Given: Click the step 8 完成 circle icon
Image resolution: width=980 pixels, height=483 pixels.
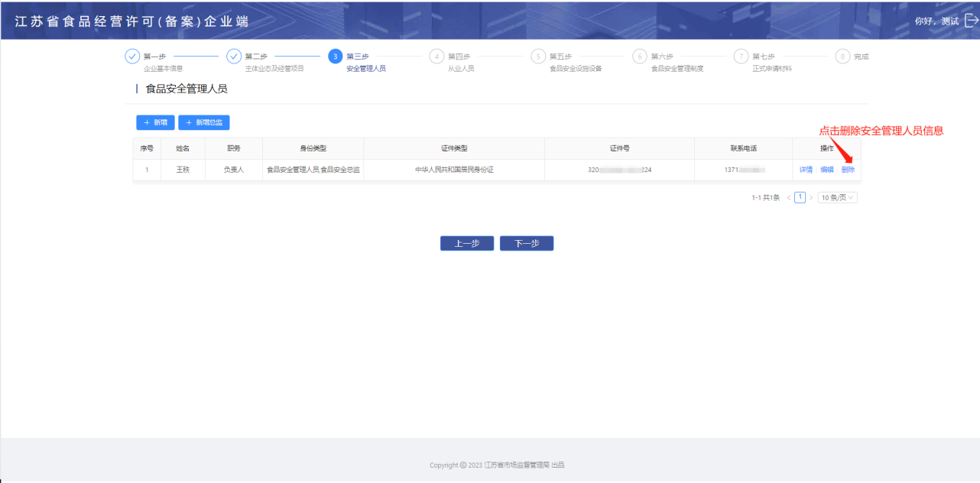Looking at the screenshot, I should 842,57.
